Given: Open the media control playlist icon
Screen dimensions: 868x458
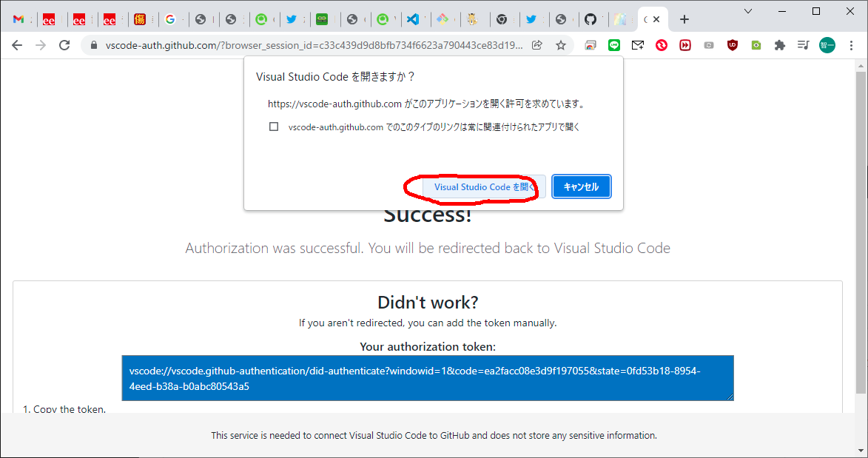Looking at the screenshot, I should [x=803, y=45].
